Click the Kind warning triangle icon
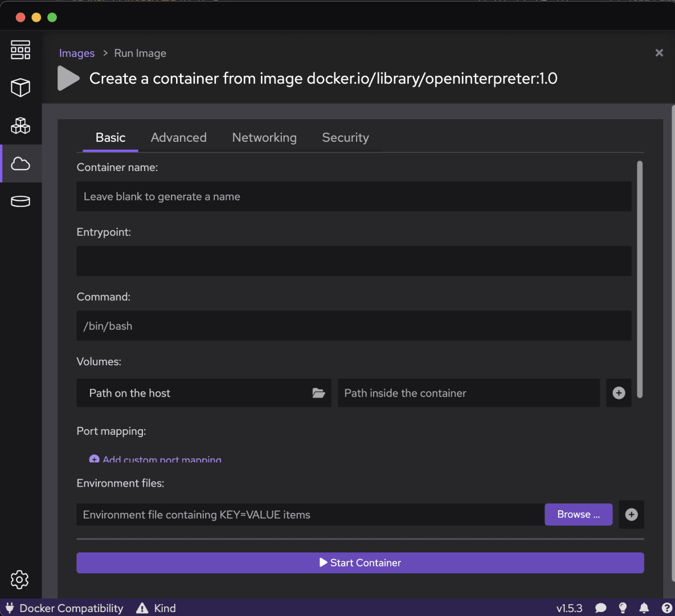Screen dimensions: 675x616 click(x=142, y=608)
